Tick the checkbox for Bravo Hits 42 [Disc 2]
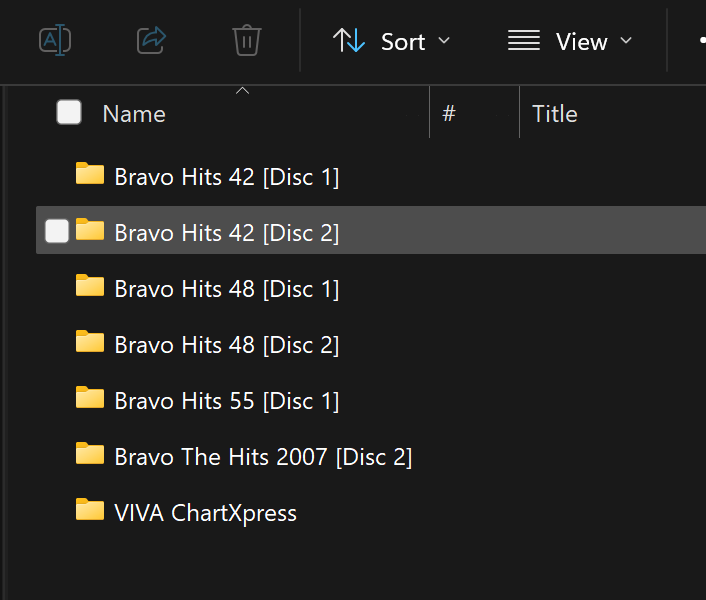Screen dimensions: 706x600 click(57, 231)
